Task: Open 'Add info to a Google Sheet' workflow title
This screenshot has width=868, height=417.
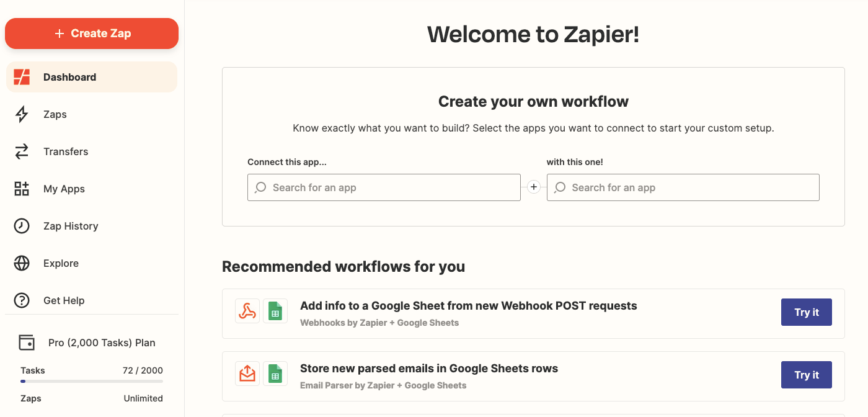Action: (x=469, y=305)
